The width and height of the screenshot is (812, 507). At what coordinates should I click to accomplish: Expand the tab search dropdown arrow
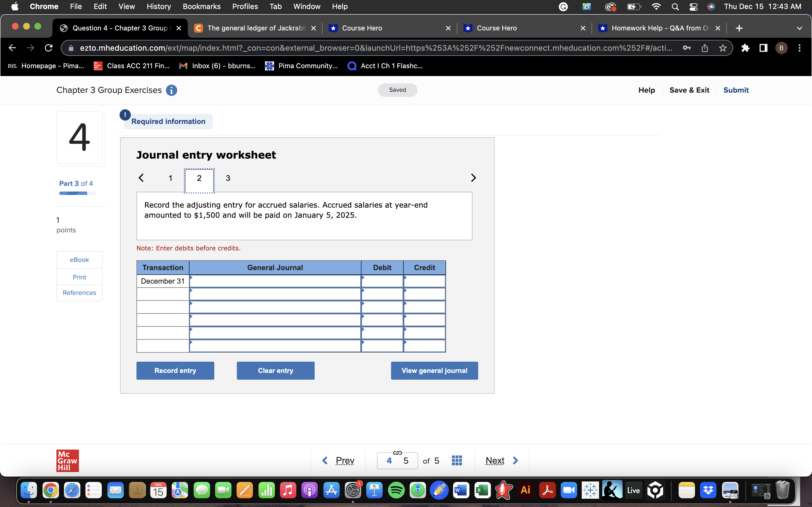coord(799,28)
